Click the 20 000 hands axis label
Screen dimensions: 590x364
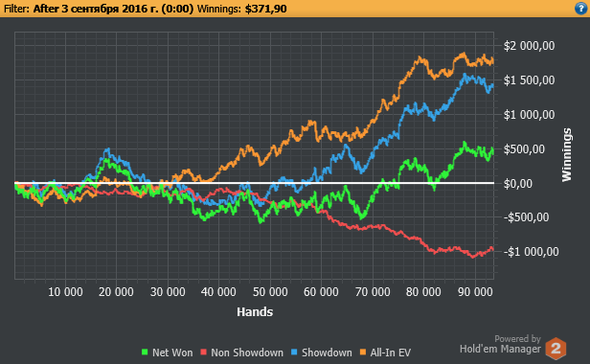pos(116,292)
